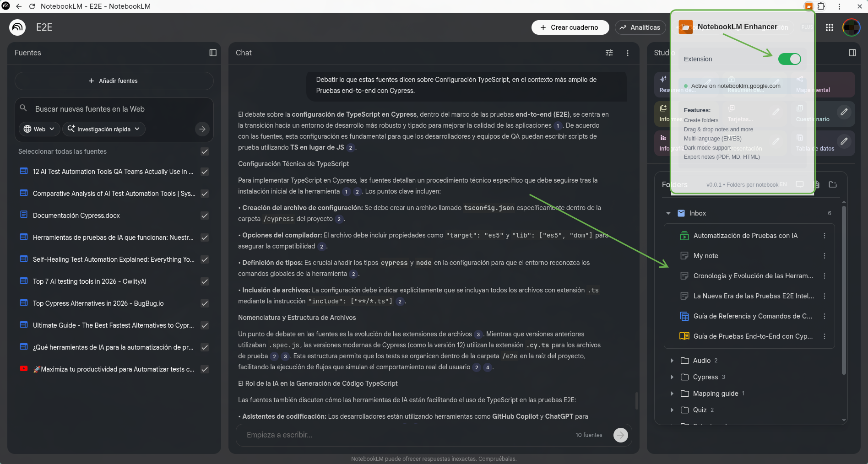868x464 pixels.
Task: Open citation 1 after 'calidad de las aplicaciones'
Action: [558, 126]
